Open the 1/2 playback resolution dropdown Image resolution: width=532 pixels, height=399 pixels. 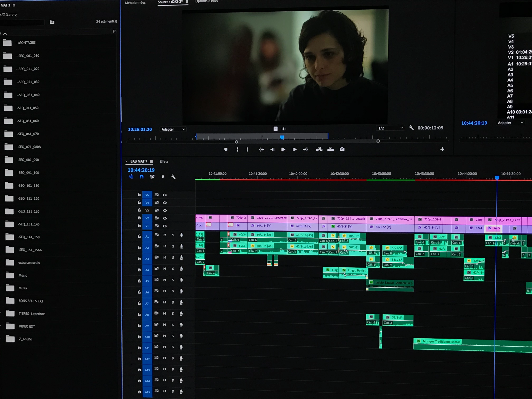390,128
